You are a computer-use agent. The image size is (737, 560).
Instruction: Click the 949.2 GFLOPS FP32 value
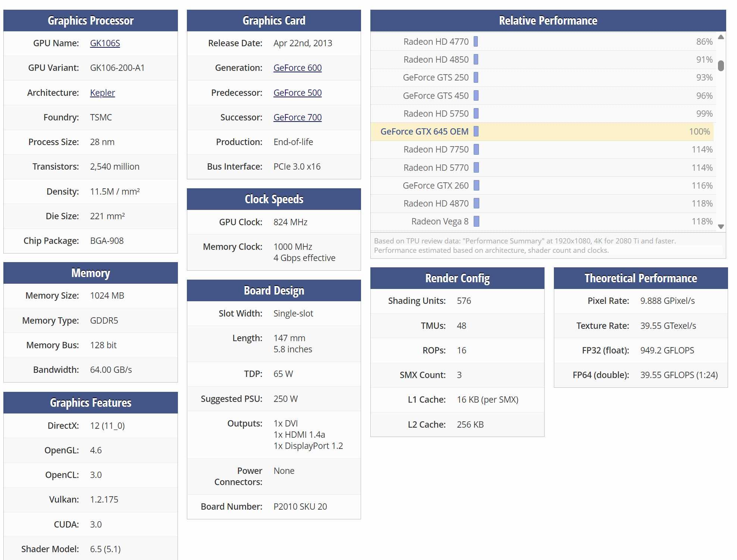667,350
